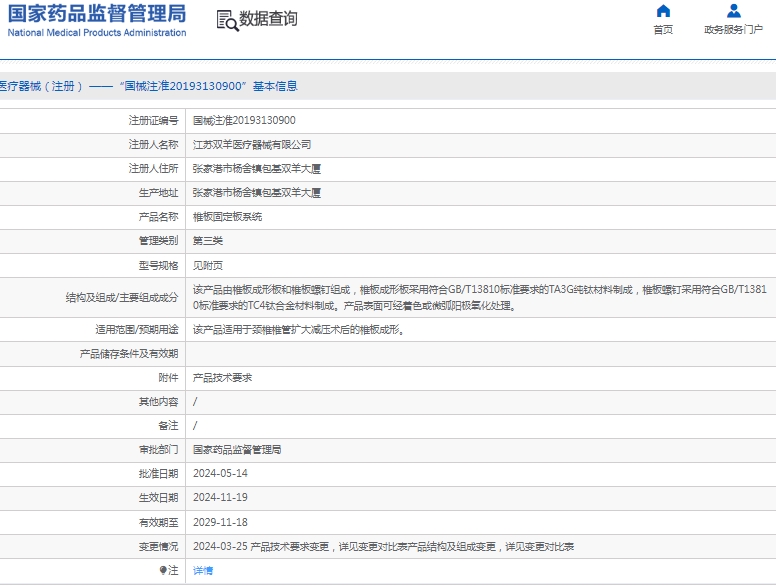Image resolution: width=776 pixels, height=587 pixels.
Task: Open the 数据查询 heading text
Action: (268, 19)
